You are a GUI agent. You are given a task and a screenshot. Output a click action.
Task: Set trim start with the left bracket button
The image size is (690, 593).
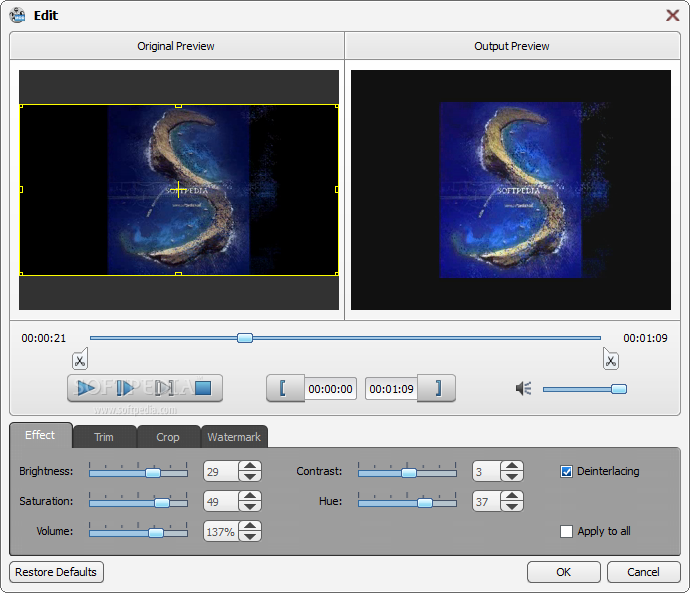tap(284, 388)
